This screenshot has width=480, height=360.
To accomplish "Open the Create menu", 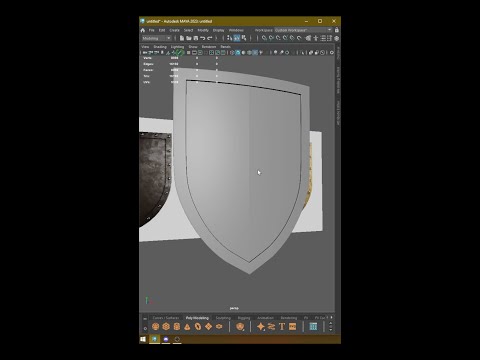I will coord(174,30).
